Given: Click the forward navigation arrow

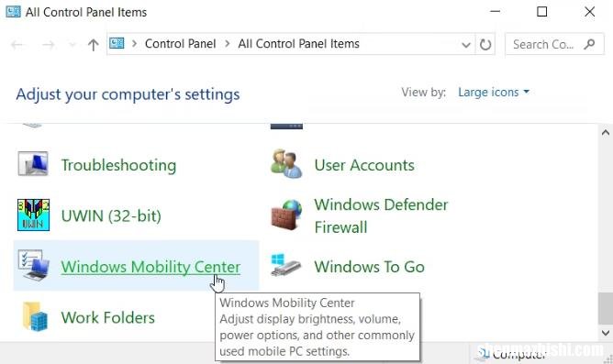Looking at the screenshot, I should click(48, 45).
